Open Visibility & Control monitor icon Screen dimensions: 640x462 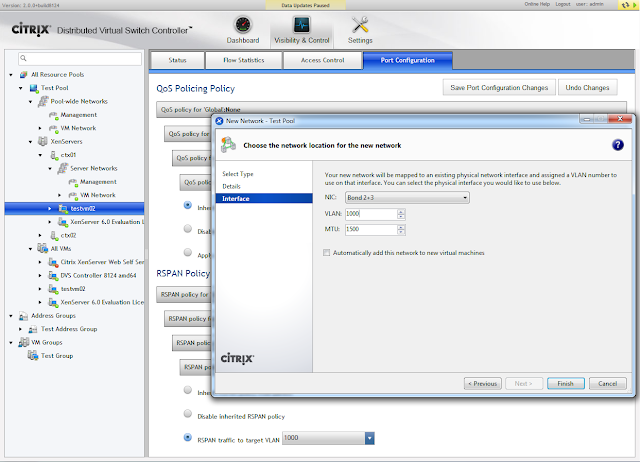click(x=302, y=25)
